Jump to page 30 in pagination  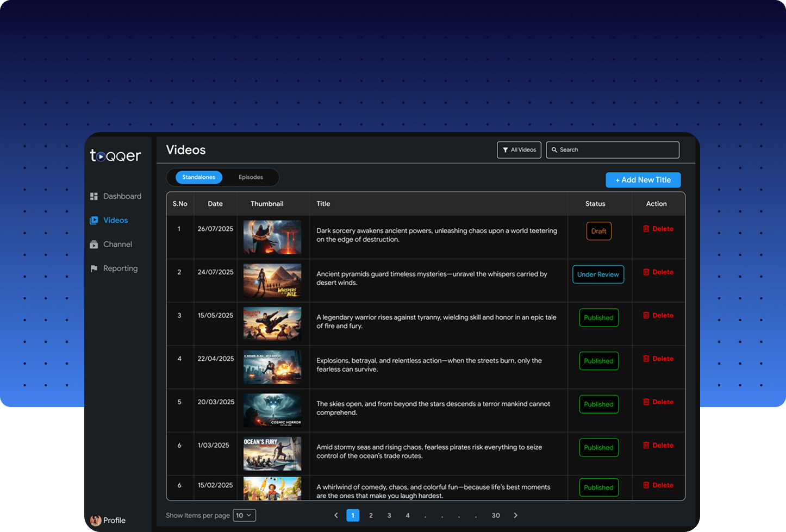pos(496,515)
